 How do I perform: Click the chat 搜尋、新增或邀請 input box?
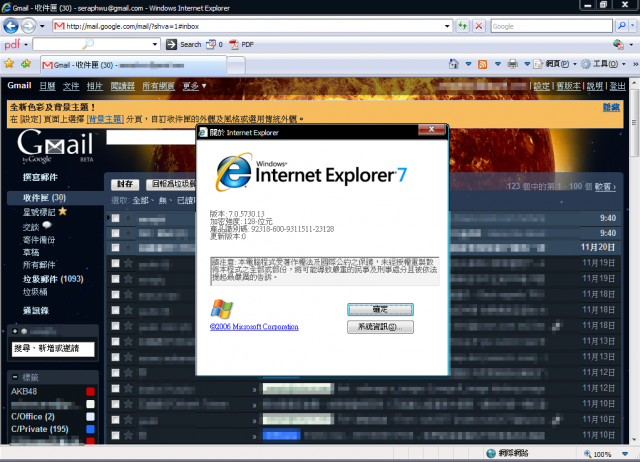[53, 349]
